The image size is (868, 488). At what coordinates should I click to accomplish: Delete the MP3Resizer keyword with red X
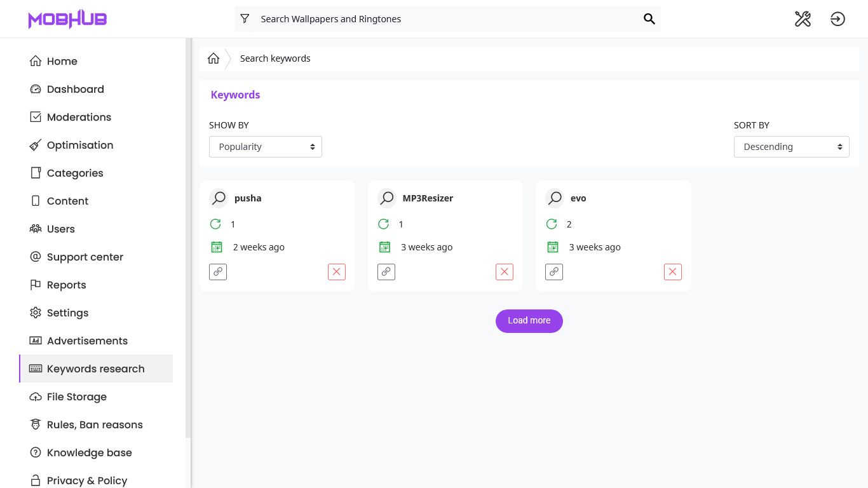tap(505, 272)
